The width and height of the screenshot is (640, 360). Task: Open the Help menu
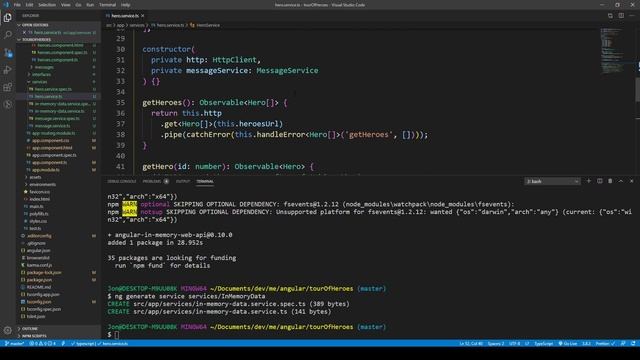(x=125, y=5)
